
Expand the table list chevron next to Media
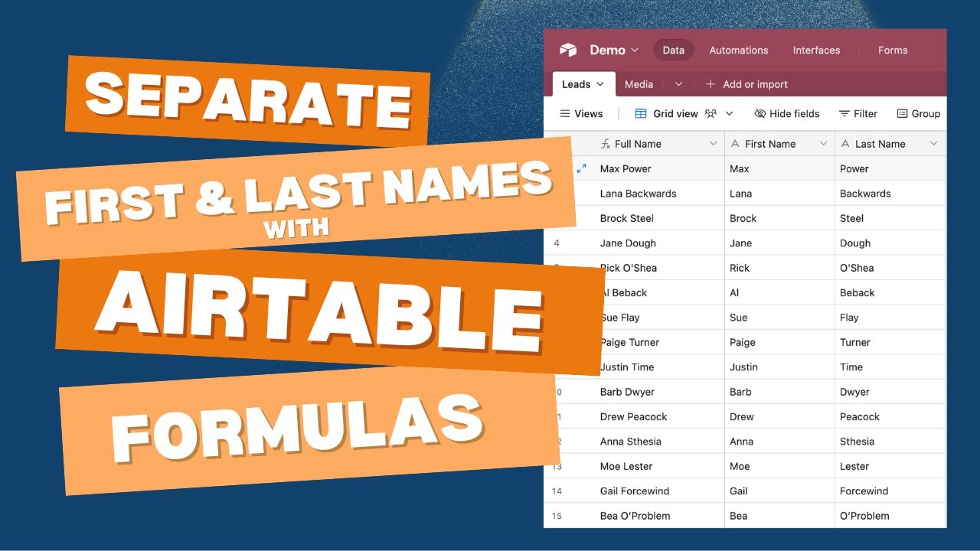pos(678,84)
